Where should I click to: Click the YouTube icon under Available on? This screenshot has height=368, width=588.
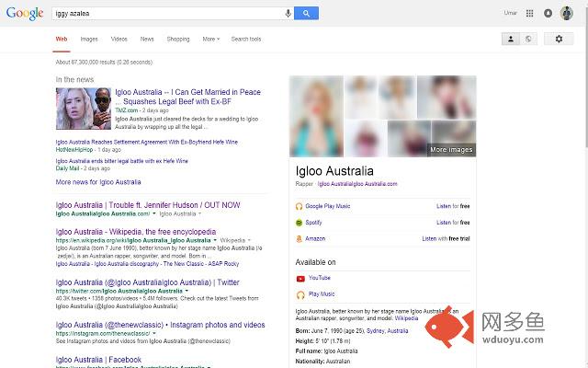(300, 279)
